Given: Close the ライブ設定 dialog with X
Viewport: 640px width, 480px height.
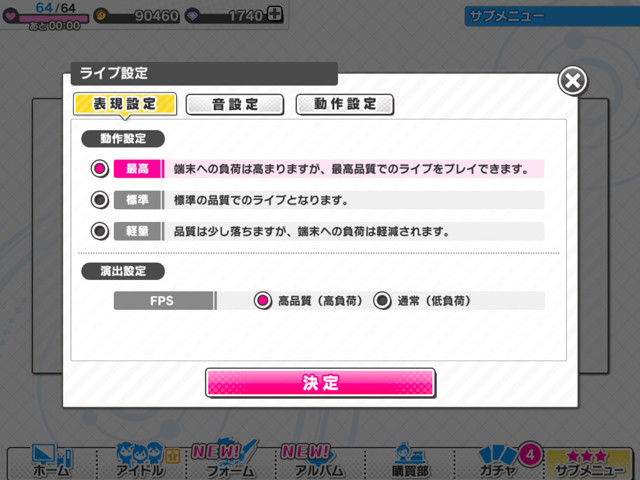Looking at the screenshot, I should pos(572,81).
